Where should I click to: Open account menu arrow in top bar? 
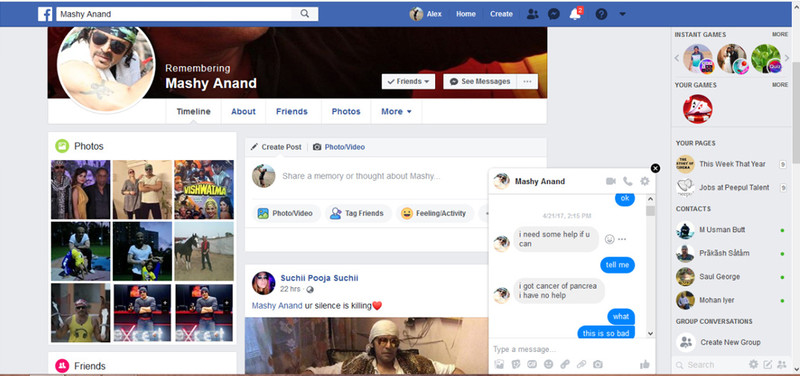tap(622, 14)
